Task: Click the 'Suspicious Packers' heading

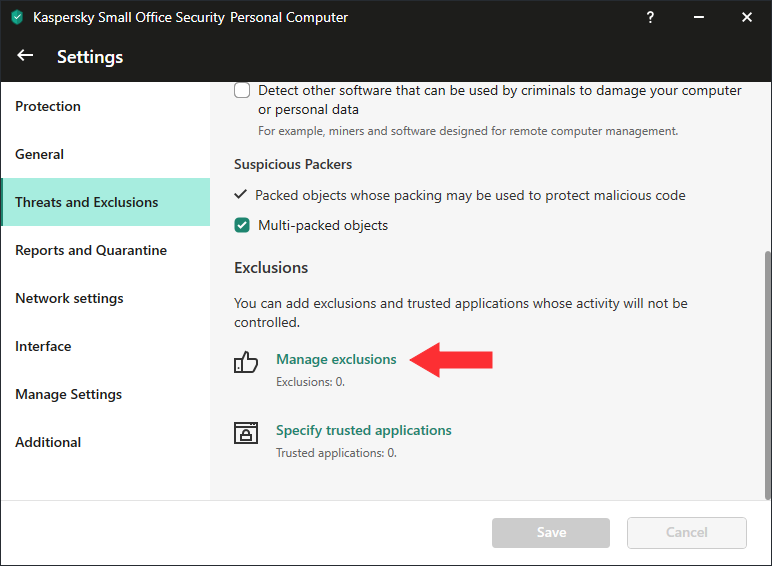Action: point(293,164)
